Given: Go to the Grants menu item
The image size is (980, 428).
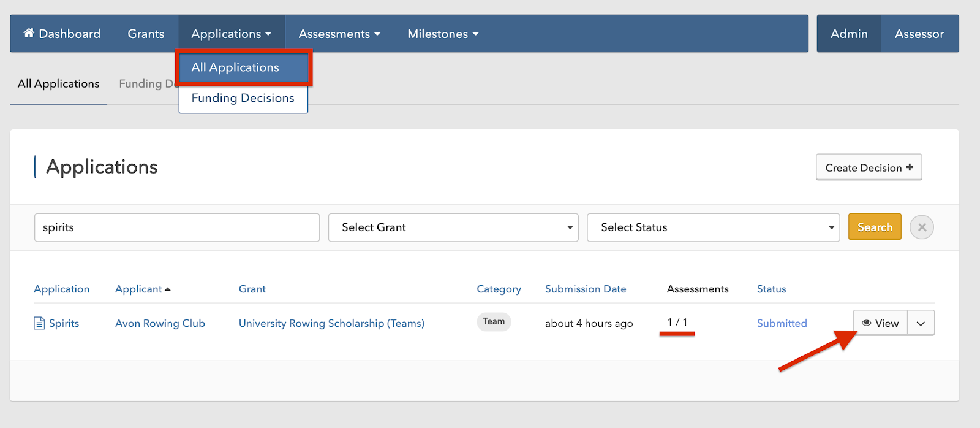Looking at the screenshot, I should click(x=146, y=34).
